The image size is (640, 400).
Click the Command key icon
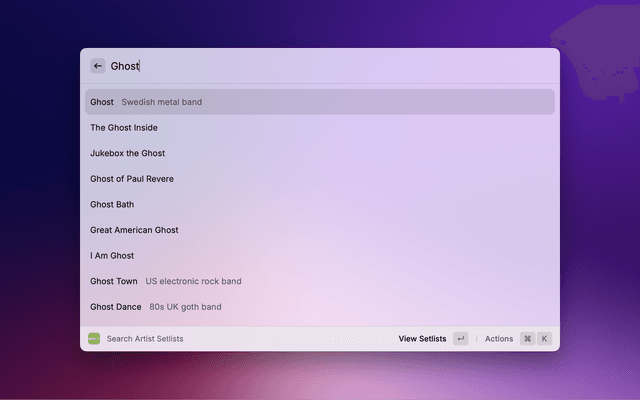tap(527, 339)
